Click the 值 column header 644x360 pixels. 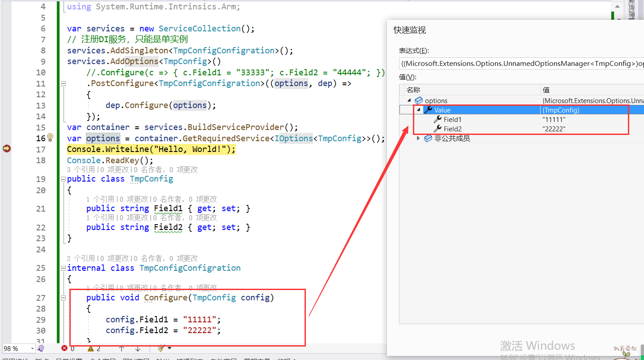point(592,90)
